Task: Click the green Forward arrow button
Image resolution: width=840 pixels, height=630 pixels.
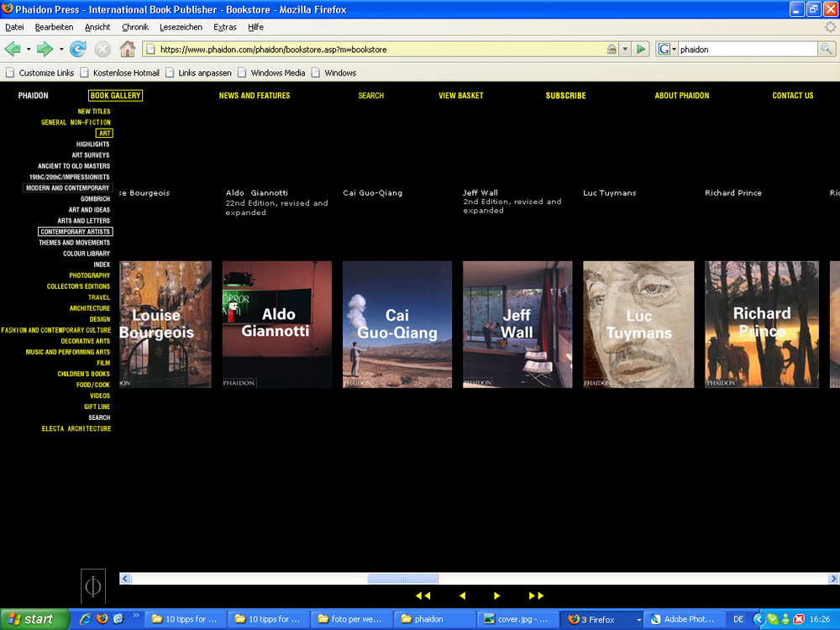Action: coord(44,49)
